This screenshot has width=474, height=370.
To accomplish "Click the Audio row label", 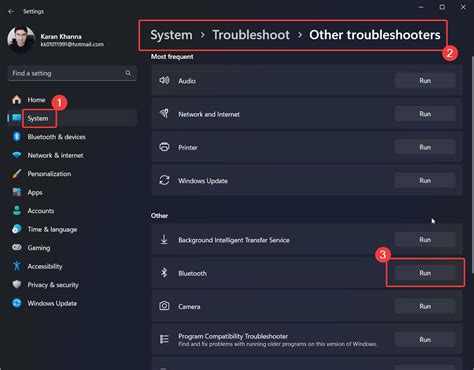I will click(187, 81).
